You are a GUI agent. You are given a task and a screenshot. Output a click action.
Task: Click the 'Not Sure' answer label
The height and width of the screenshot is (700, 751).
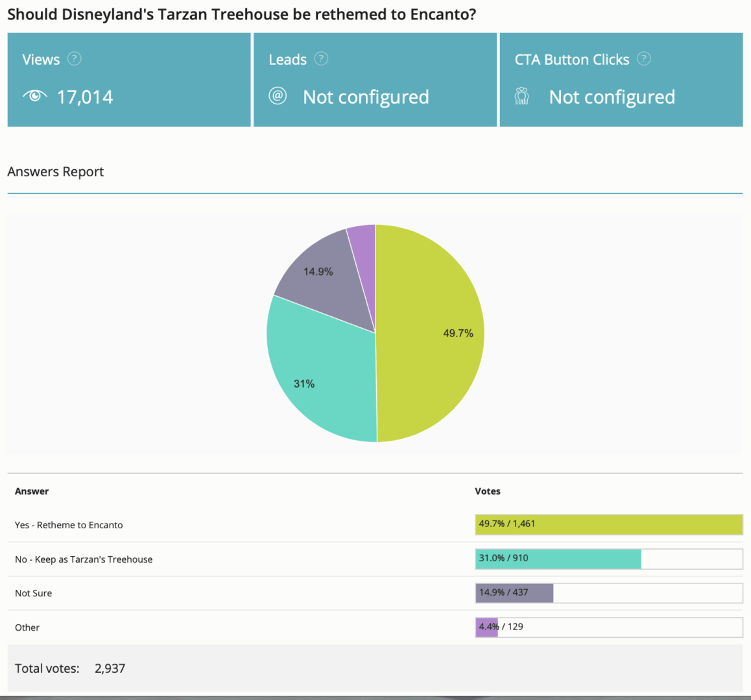[x=34, y=593]
